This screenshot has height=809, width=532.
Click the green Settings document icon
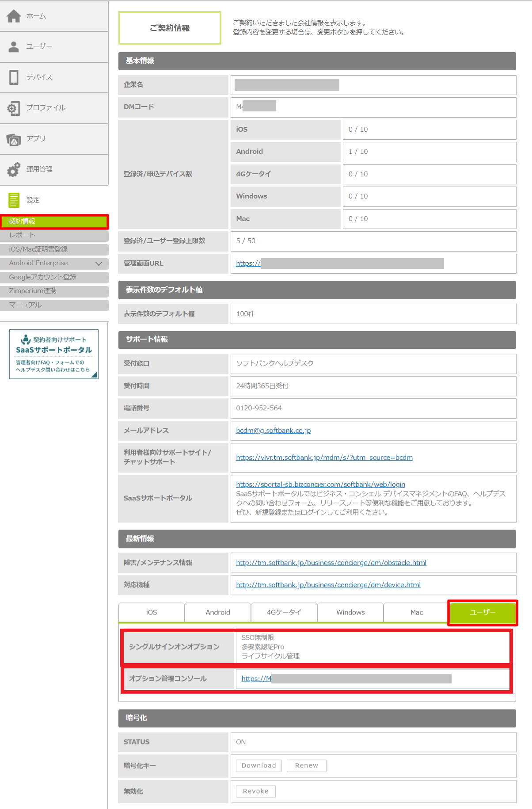[14, 200]
